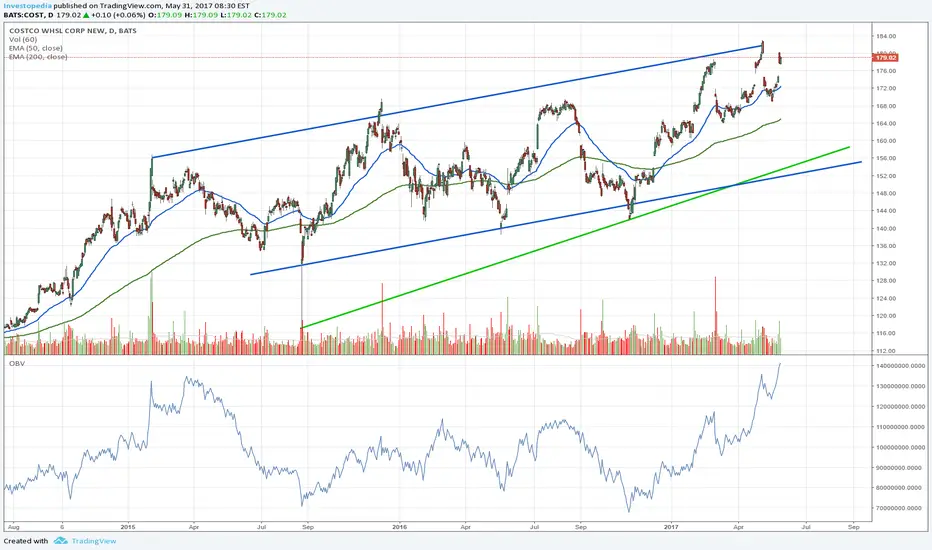The height and width of the screenshot is (550, 932).
Task: Click the 136.00 price axis label
Action: click(886, 246)
